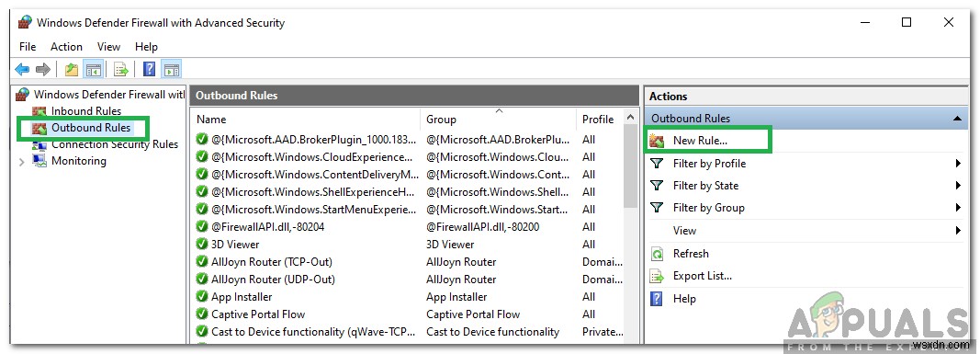The image size is (980, 354).
Task: Select @{Microsoft.Windows.ShellExperienceH rule name
Action: click(x=312, y=191)
